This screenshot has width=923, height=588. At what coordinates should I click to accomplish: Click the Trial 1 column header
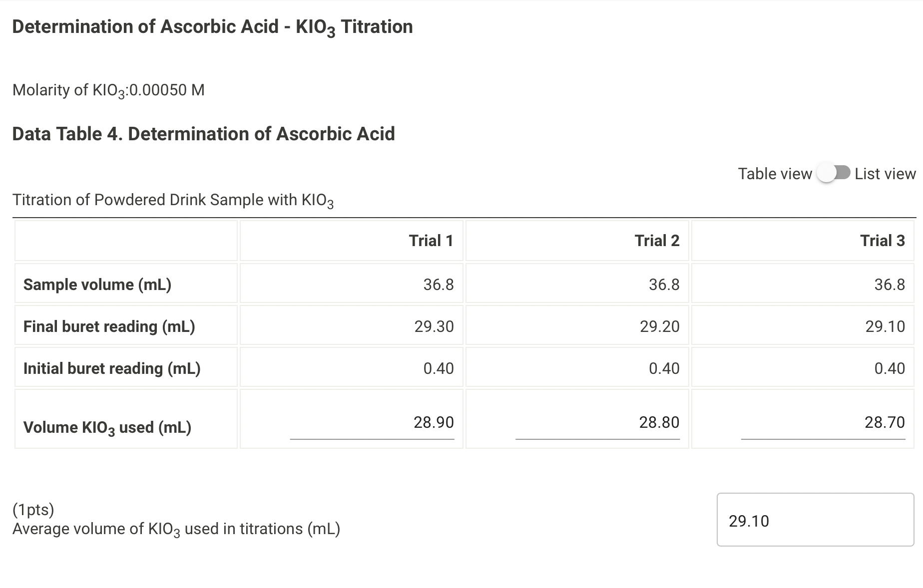click(x=431, y=241)
